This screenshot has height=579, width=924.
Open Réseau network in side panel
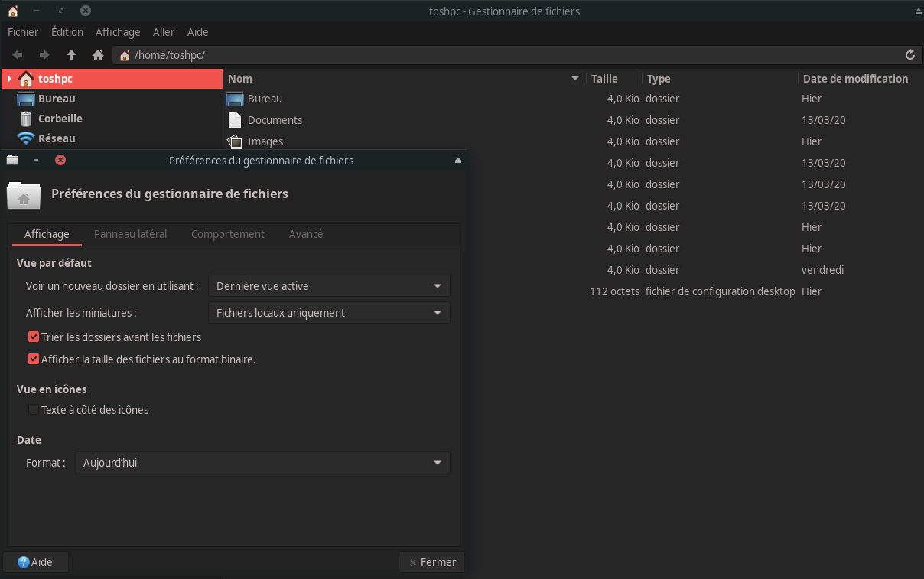click(x=57, y=138)
